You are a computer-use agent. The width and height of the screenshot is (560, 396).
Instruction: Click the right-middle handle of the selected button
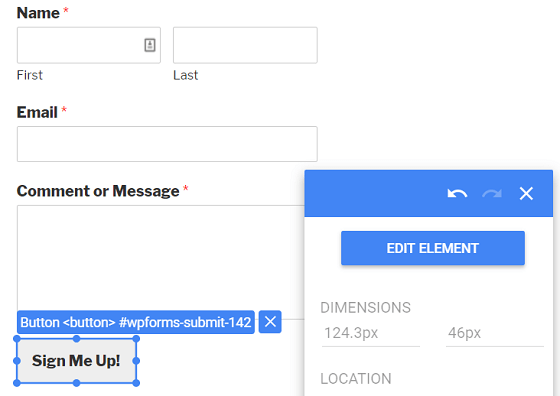[136, 361]
